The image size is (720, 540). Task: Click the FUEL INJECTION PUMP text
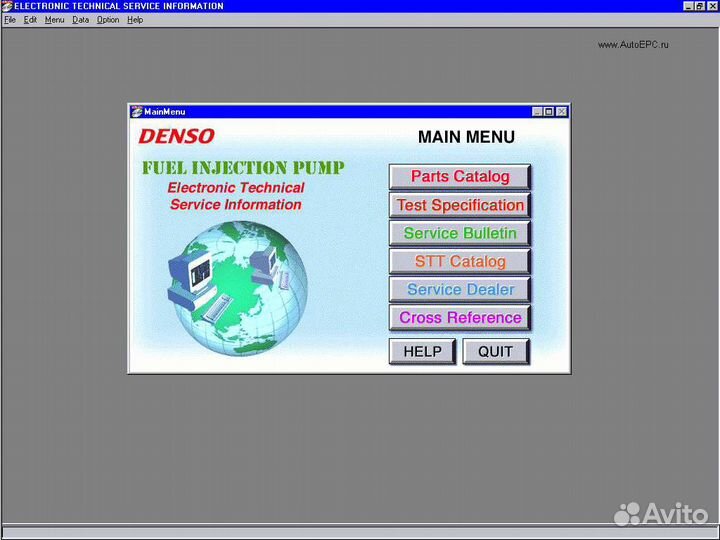click(x=243, y=168)
